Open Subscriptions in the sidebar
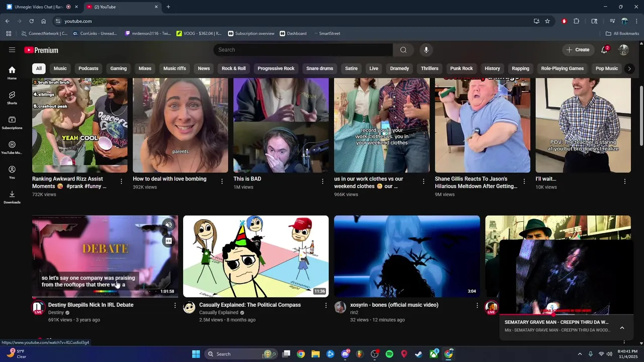644x362 pixels. [x=12, y=123]
